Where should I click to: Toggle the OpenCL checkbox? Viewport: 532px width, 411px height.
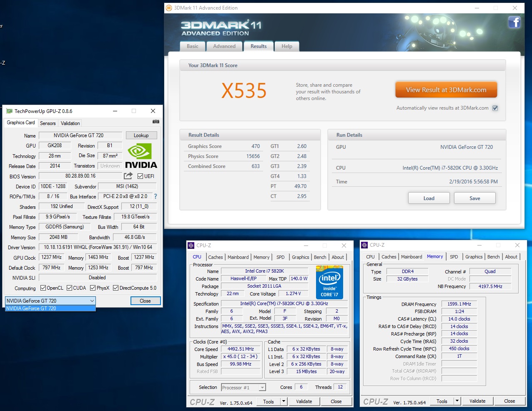[43, 288]
